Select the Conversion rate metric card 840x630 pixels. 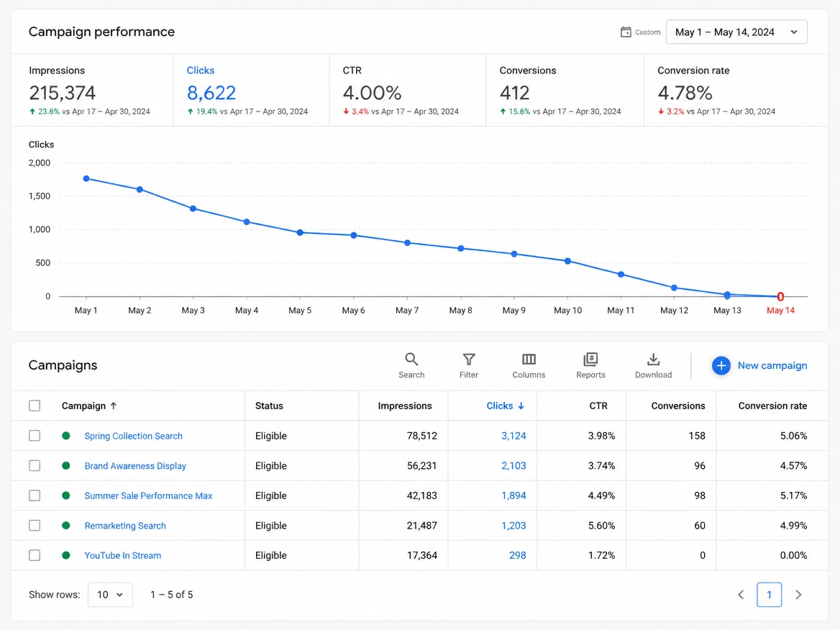click(x=736, y=91)
